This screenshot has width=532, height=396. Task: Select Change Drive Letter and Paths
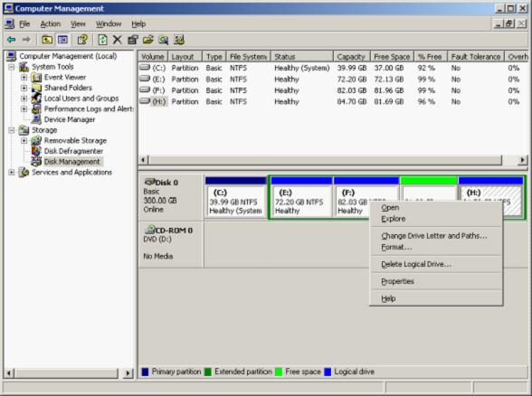436,236
